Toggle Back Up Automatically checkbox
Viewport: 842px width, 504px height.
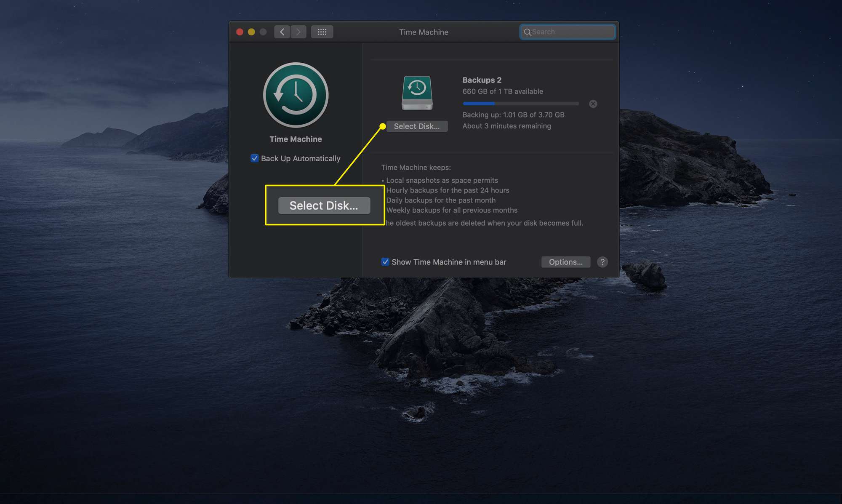pos(254,158)
